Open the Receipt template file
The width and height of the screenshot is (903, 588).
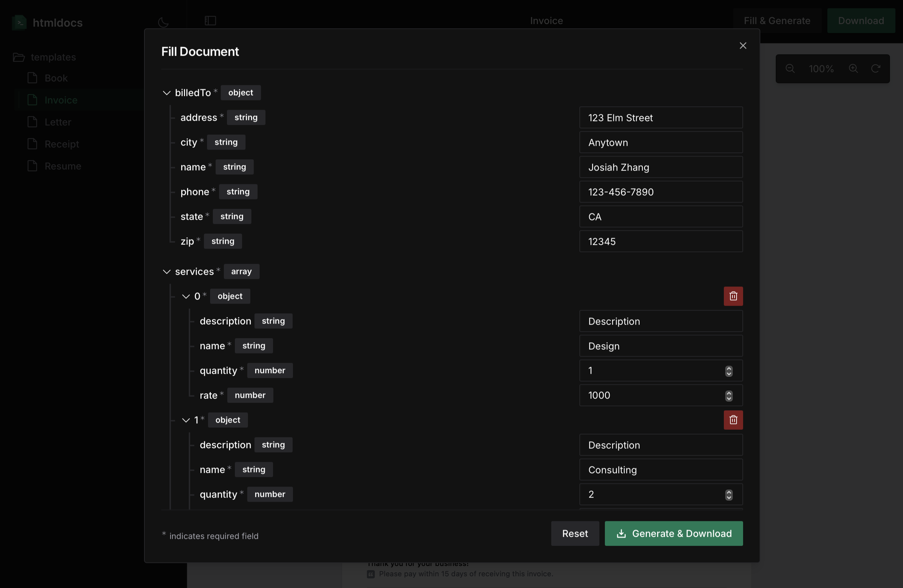click(54, 144)
